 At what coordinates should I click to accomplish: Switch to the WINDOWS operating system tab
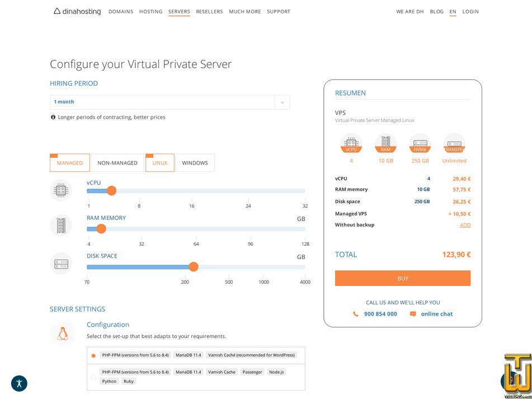coord(195,162)
